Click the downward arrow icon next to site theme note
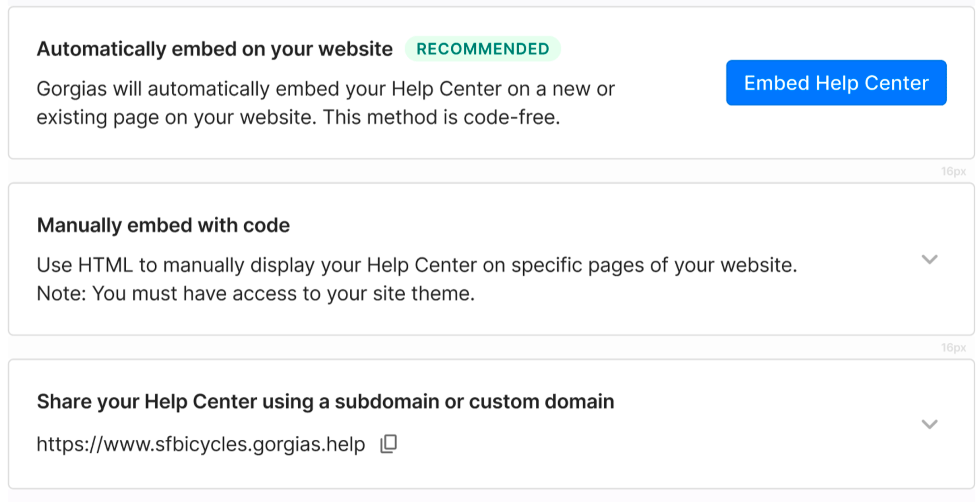Image resolution: width=980 pixels, height=502 pixels. pyautogui.click(x=930, y=260)
